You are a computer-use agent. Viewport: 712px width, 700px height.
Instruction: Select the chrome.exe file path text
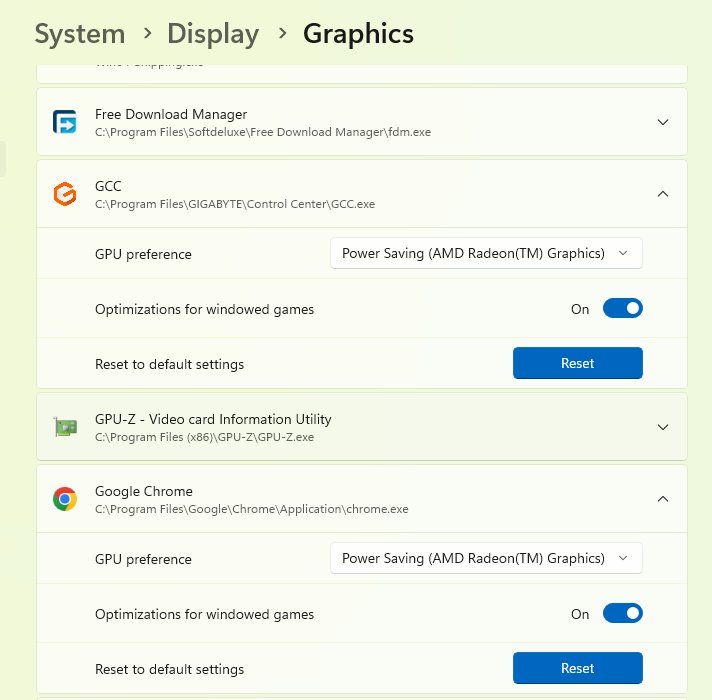pos(252,509)
